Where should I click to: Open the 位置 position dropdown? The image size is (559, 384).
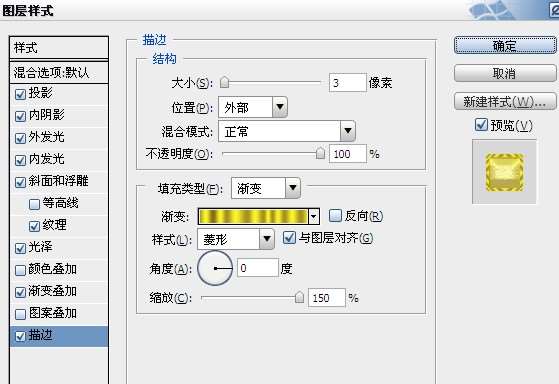(253, 107)
